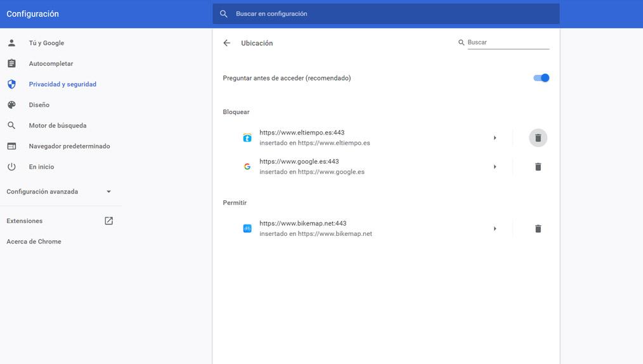The height and width of the screenshot is (364, 643).
Task: Expand details arrow for google.es
Action: tap(495, 167)
